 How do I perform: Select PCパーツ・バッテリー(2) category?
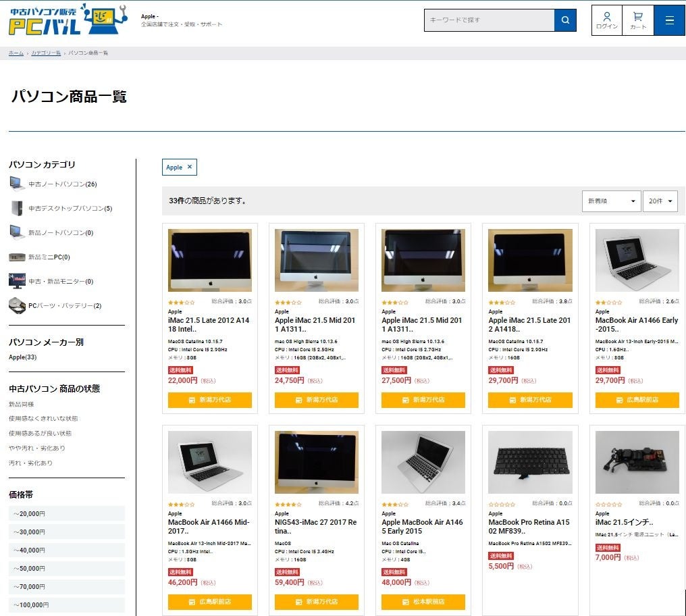65,305
